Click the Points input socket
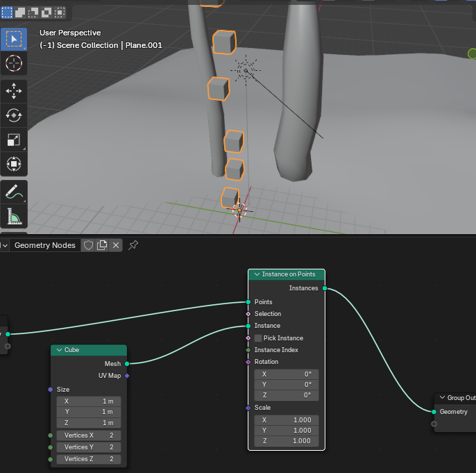This screenshot has width=476, height=473. pyautogui.click(x=248, y=302)
